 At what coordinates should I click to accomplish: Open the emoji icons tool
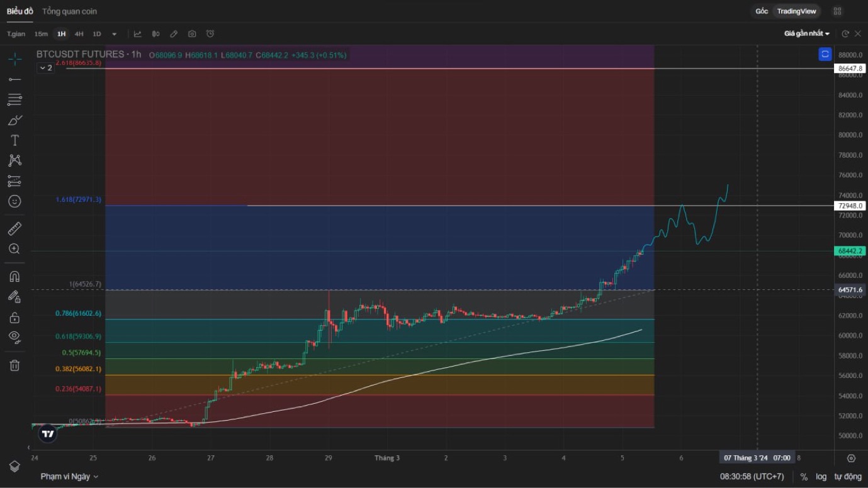pos(14,201)
